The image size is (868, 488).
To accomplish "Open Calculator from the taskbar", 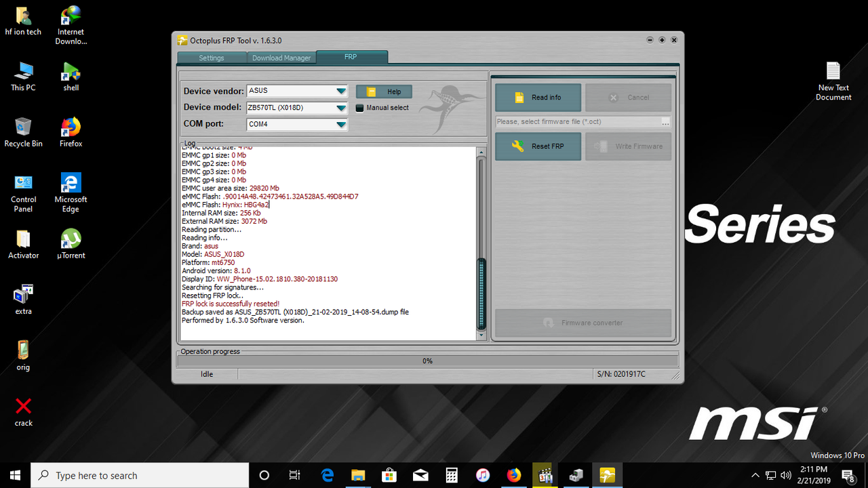I will [452, 475].
